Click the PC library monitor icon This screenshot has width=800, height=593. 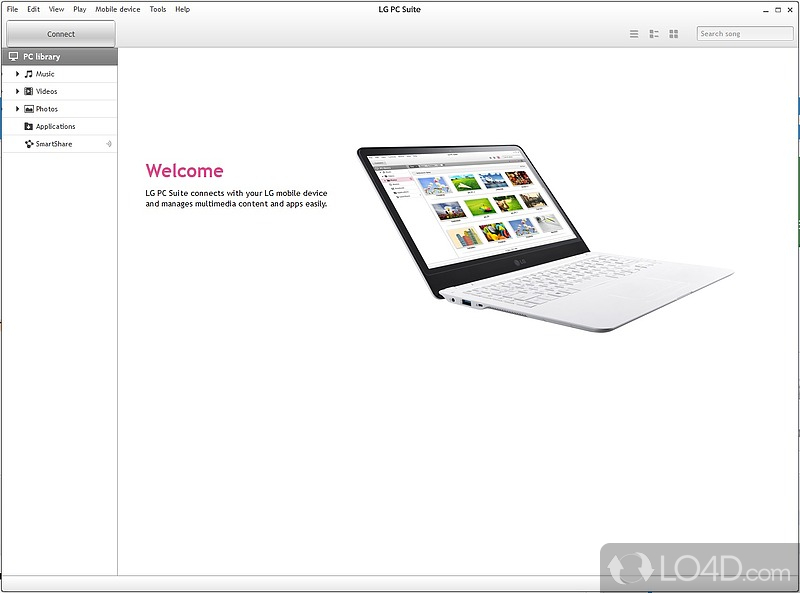tap(13, 57)
